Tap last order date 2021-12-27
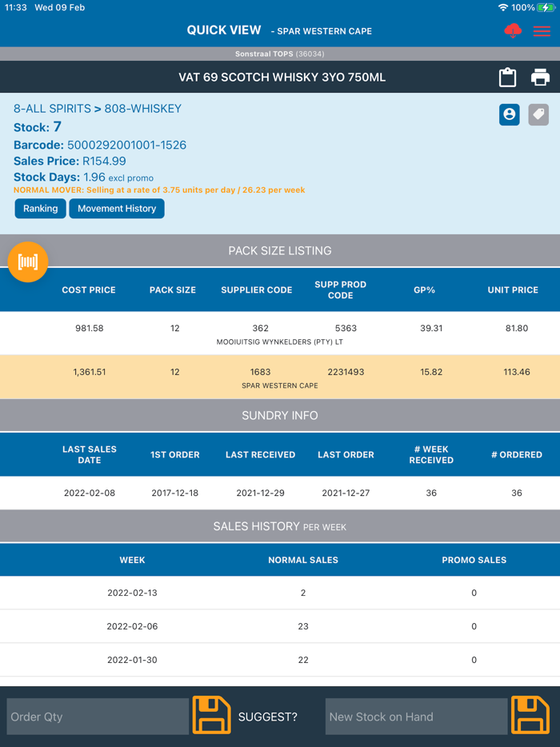Screen dimensions: 560x747 pos(346,493)
